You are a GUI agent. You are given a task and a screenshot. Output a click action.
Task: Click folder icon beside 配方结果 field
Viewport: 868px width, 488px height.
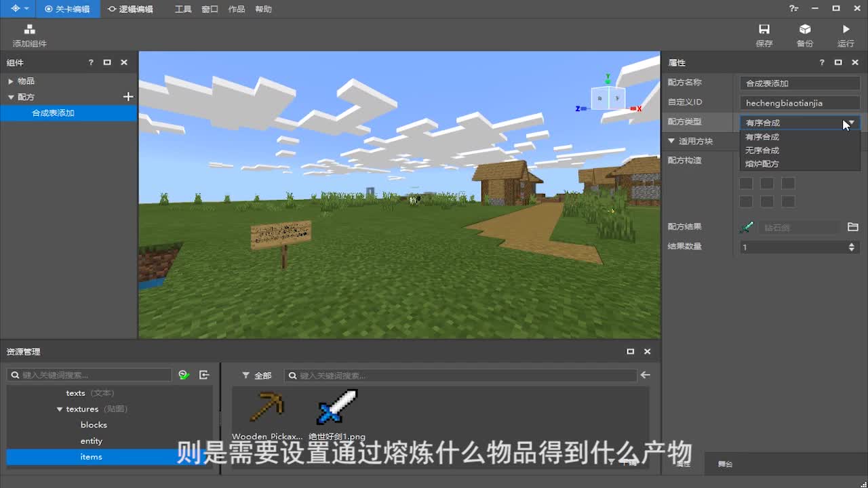[x=853, y=227]
